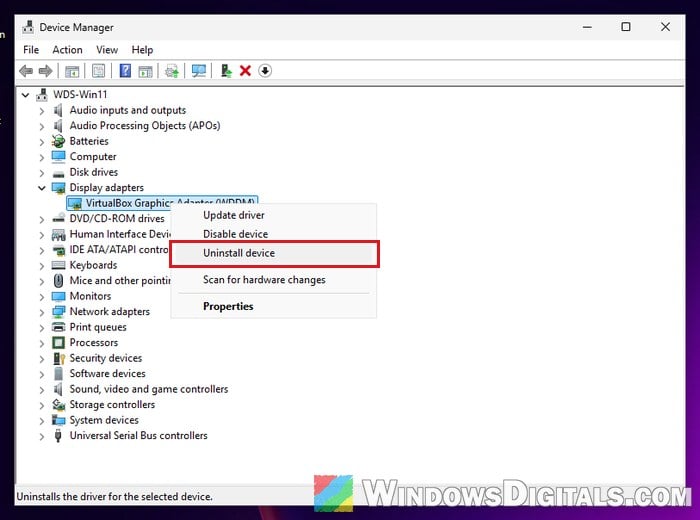Expand the Disk drives node
The width and height of the screenshot is (700, 520).
click(42, 173)
